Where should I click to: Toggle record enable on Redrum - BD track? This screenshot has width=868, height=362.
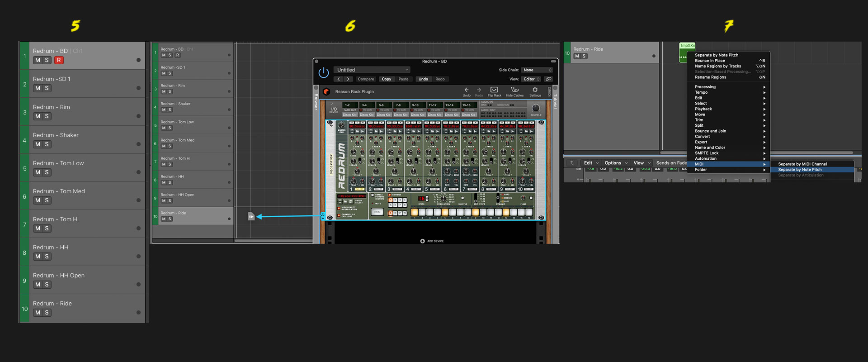(x=59, y=60)
